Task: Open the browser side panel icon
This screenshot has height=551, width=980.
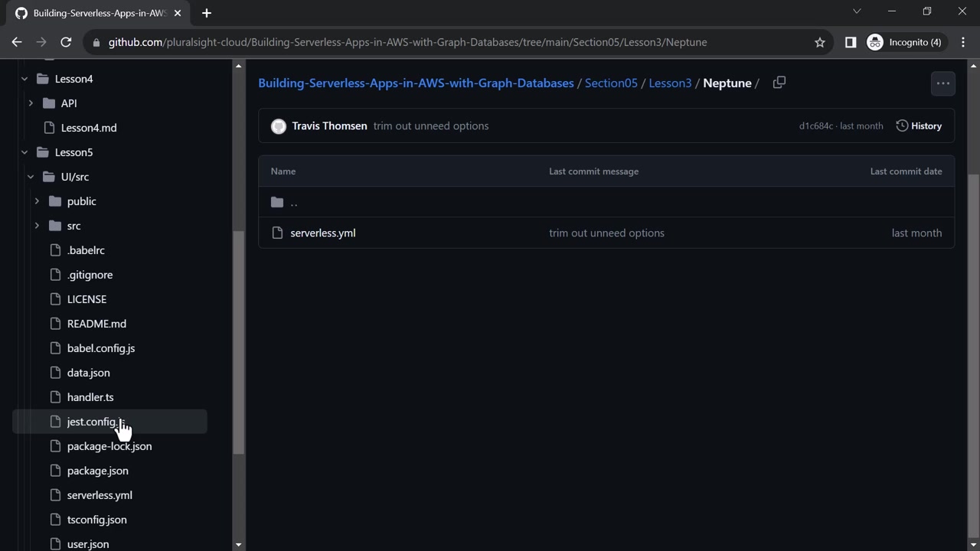Action: (851, 42)
